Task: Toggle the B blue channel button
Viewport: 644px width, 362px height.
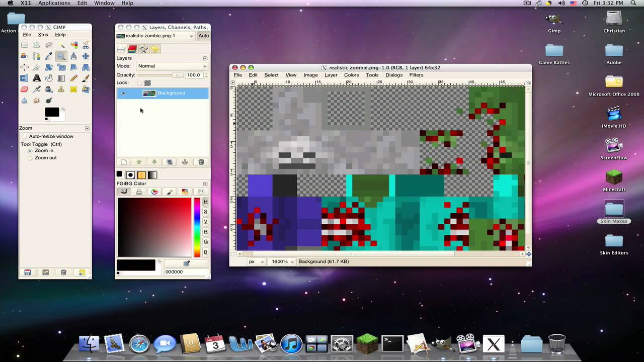Action: (x=205, y=252)
